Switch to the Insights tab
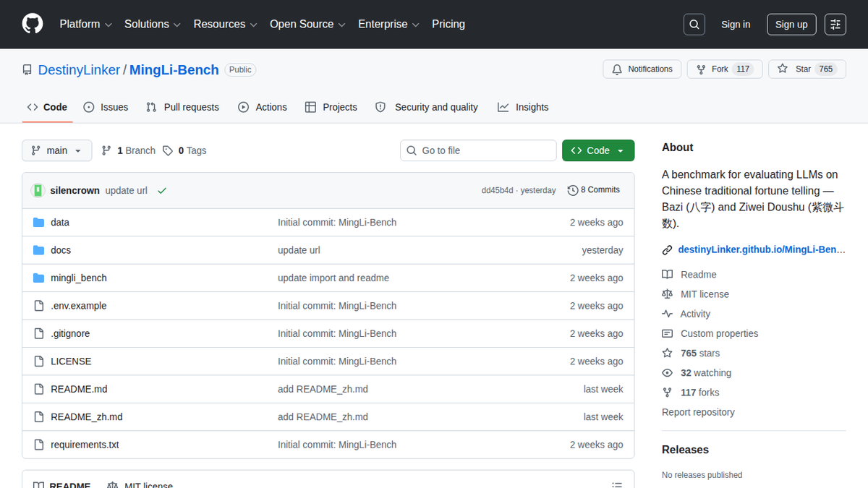This screenshot has width=868, height=488. (523, 107)
